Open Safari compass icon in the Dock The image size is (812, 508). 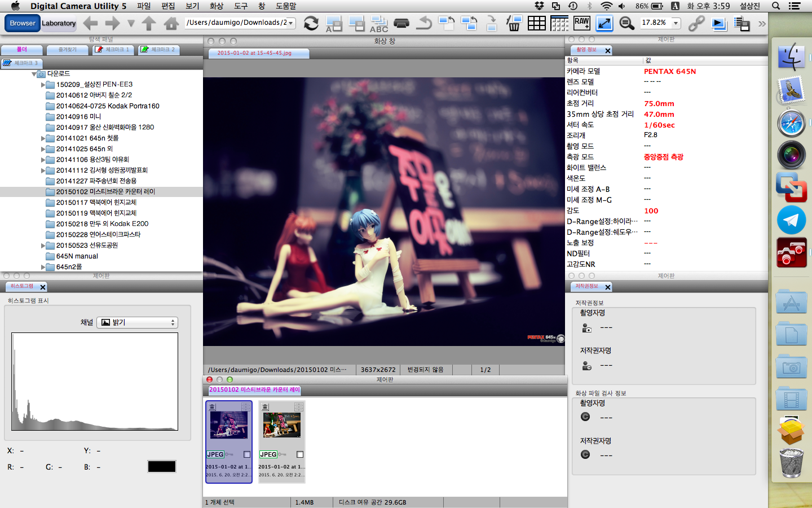791,124
